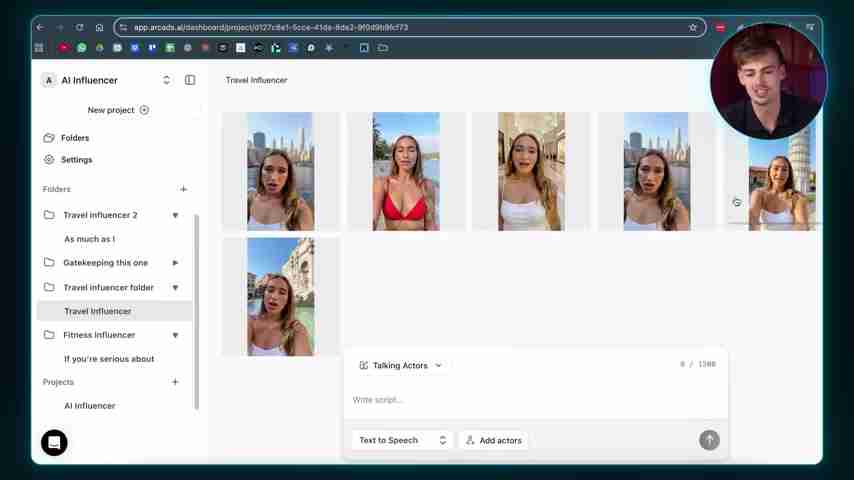This screenshot has width=854, height=480.
Task: Click the Add actors button
Action: coord(494,440)
